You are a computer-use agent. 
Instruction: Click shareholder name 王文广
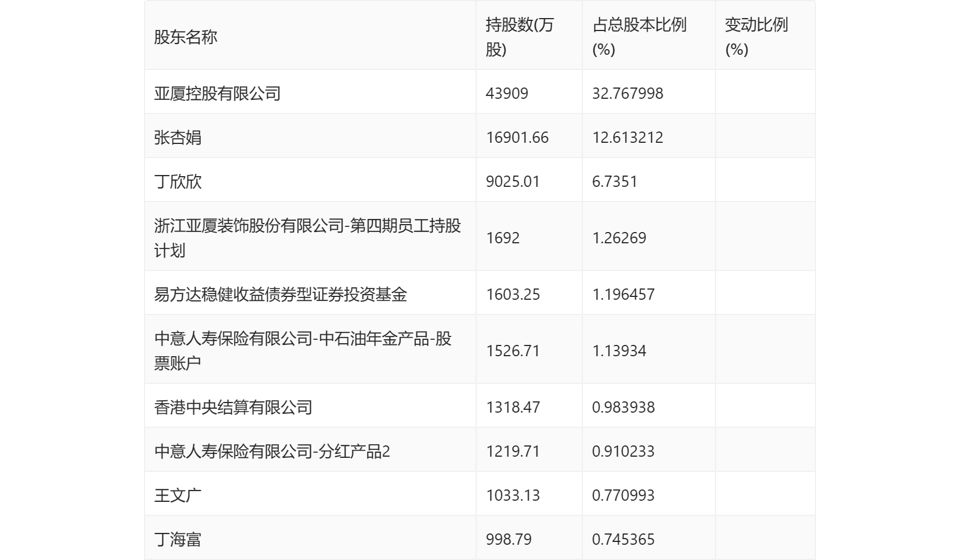point(178,496)
